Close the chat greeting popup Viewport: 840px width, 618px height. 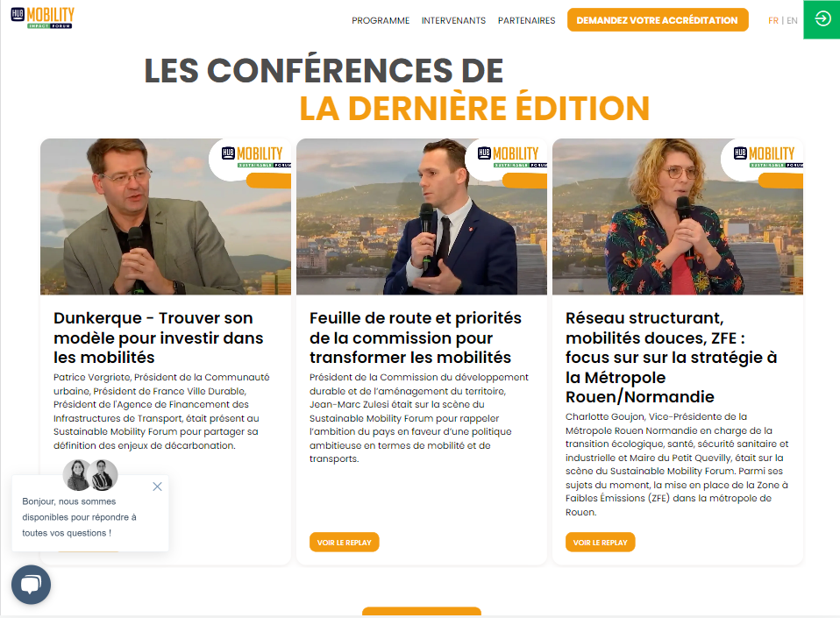(x=157, y=487)
